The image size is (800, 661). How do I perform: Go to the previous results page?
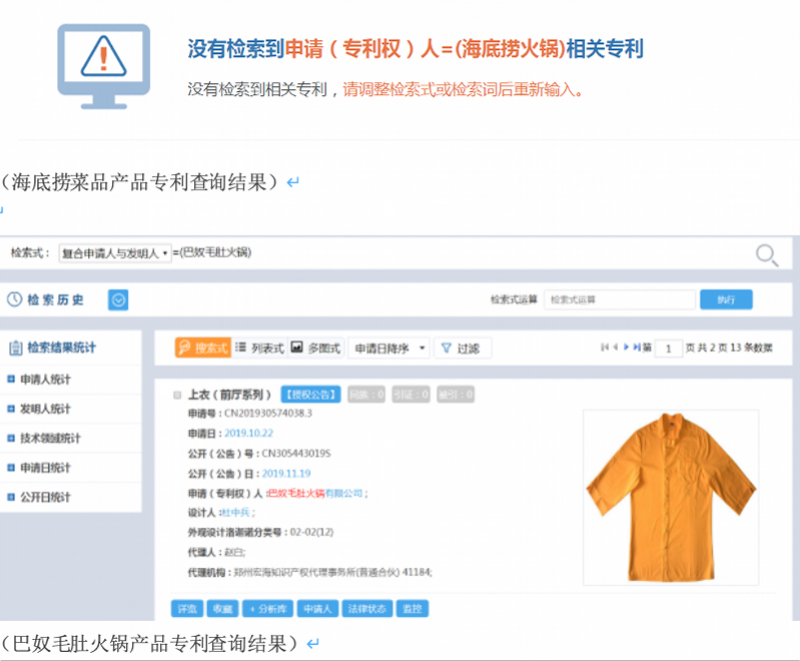coord(615,347)
